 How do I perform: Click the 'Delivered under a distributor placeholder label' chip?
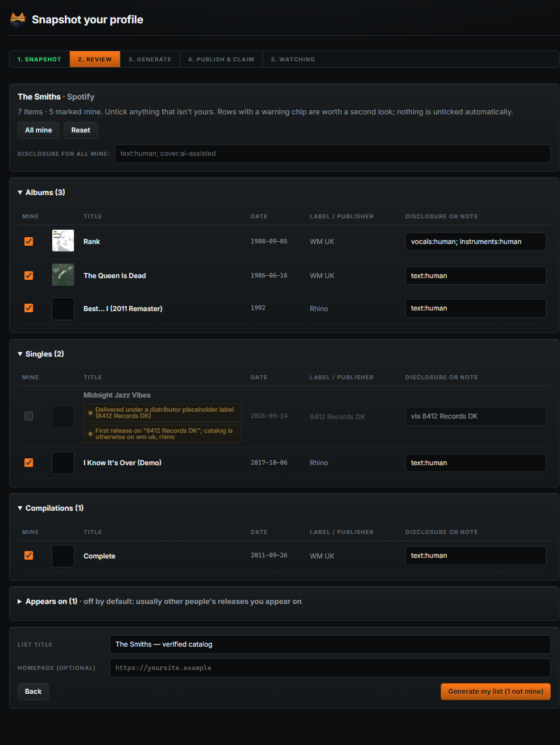163,413
